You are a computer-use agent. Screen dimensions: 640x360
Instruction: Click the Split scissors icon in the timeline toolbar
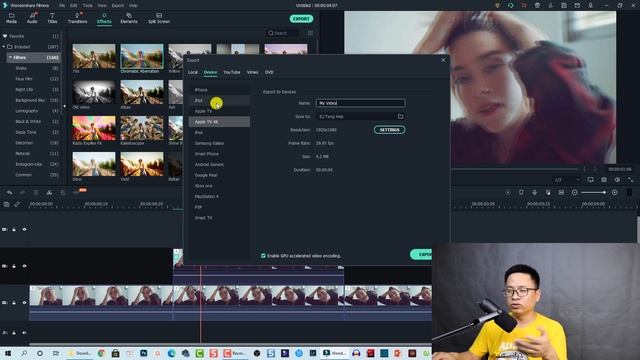coord(49,192)
